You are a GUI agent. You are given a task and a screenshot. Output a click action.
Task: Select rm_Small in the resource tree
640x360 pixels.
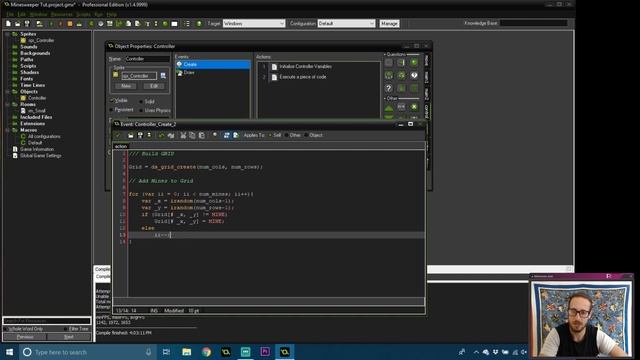click(x=36, y=111)
